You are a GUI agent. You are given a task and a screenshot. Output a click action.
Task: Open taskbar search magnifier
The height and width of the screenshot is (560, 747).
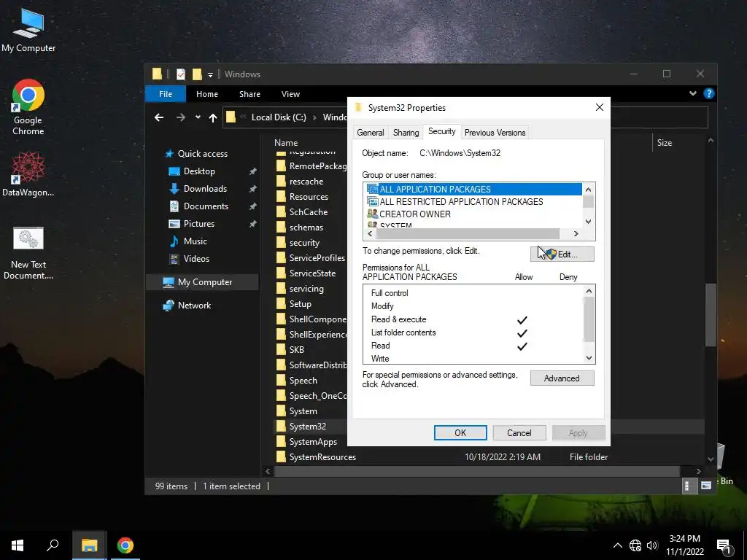(x=53, y=545)
